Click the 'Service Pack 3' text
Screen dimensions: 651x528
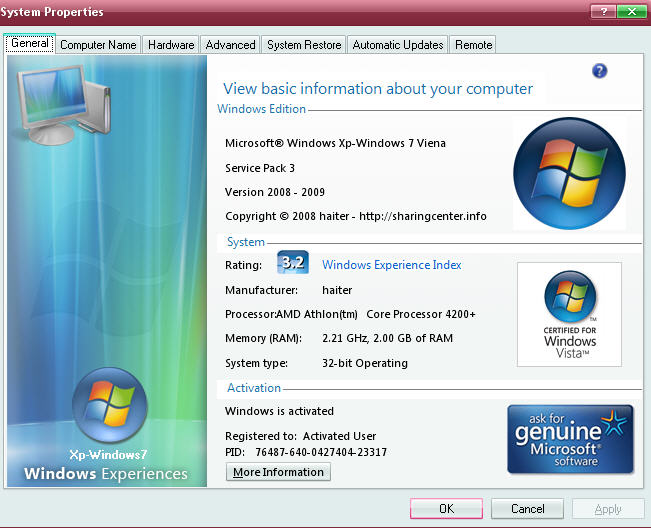(x=260, y=168)
